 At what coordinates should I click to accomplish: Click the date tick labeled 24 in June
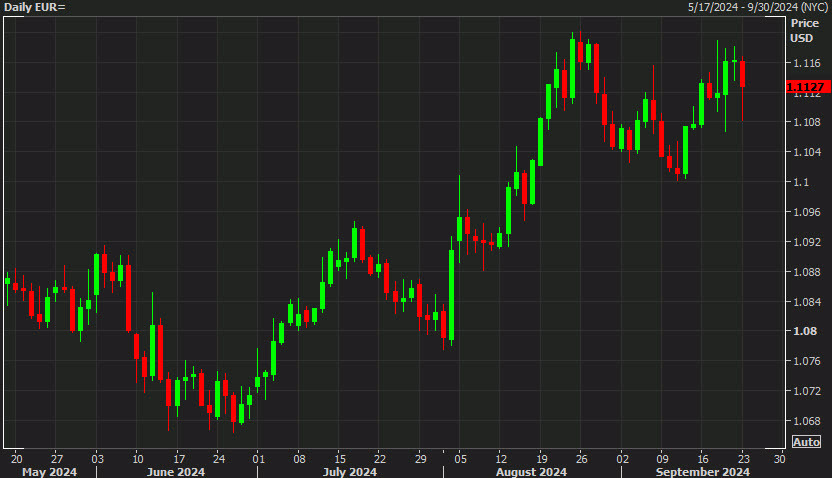coord(219,459)
